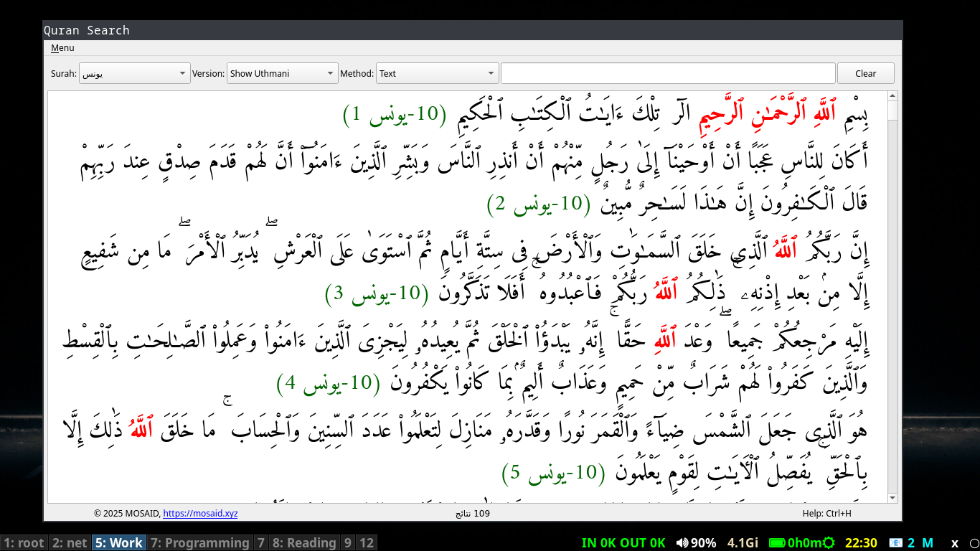The width and height of the screenshot is (980, 551).
Task: Switch to the 7: Programming workspace
Action: (199, 542)
